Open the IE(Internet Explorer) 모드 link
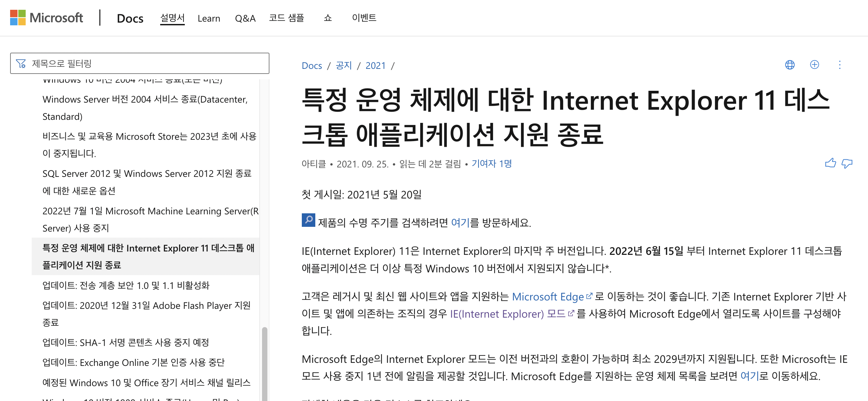 click(512, 314)
